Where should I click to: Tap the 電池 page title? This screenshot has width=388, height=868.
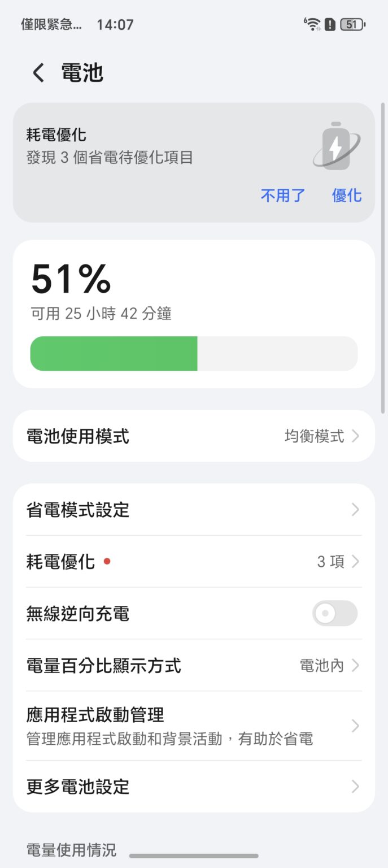(82, 73)
